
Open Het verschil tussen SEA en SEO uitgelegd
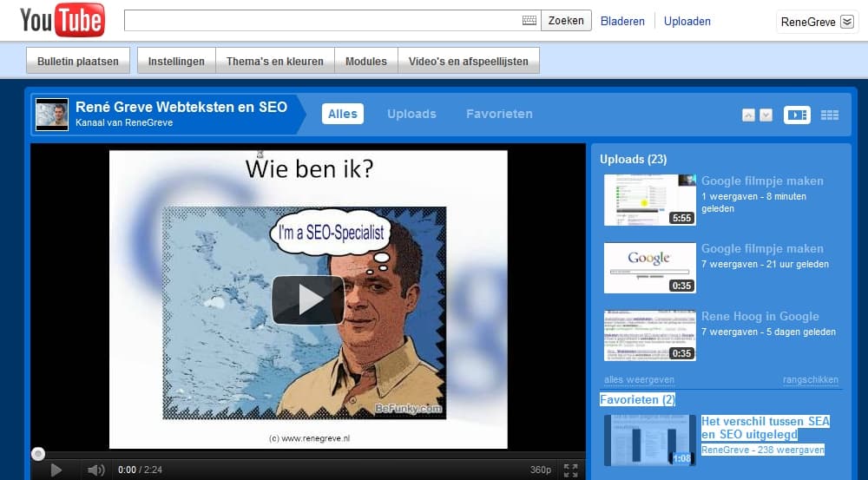(765, 427)
